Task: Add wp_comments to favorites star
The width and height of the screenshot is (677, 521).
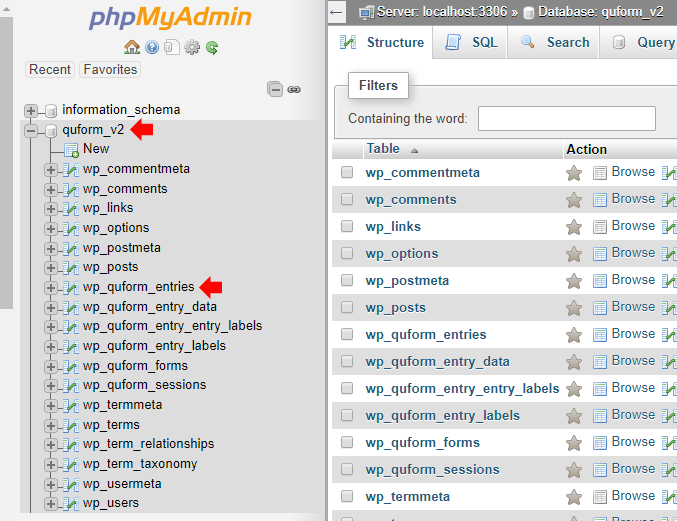Action: (574, 200)
